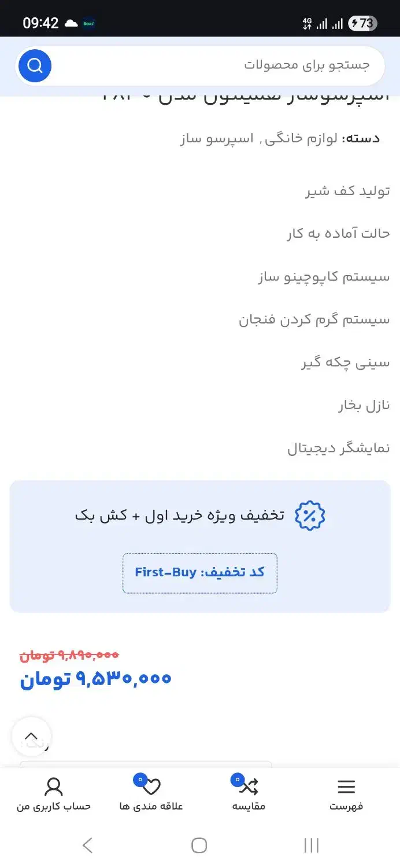The width and height of the screenshot is (400, 868).
Task: Tap the 9,530,000 تومان sale price
Action: click(x=96, y=678)
